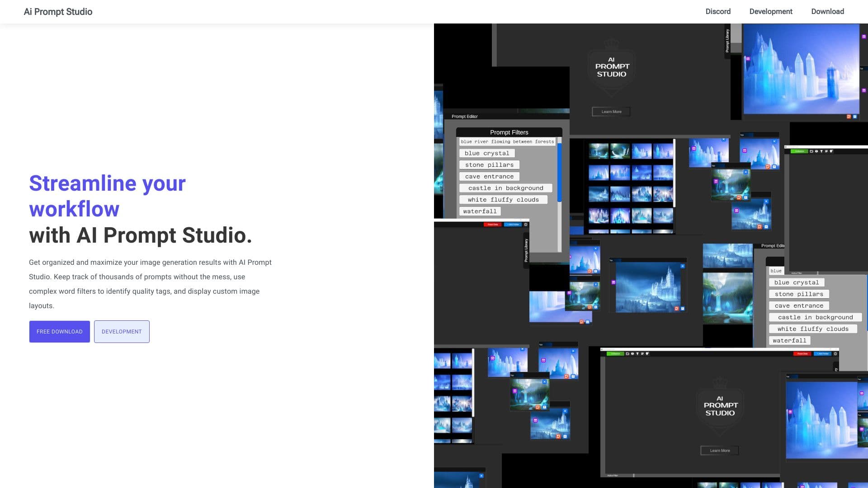
Task: Toggle the heart favorite icon in the toolbar
Action: click(647, 354)
